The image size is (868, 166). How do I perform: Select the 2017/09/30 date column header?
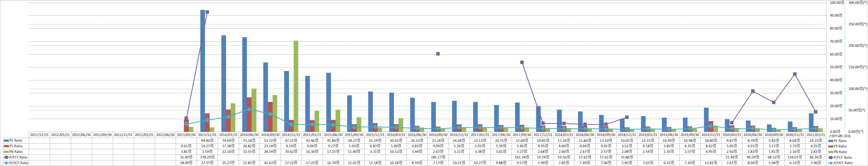pos(522,135)
